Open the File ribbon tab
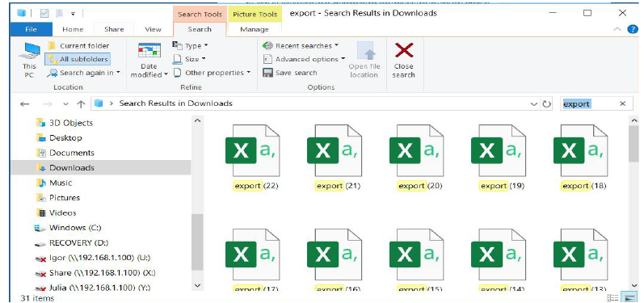Image resolution: width=644 pixels, height=303 pixels. 31,29
